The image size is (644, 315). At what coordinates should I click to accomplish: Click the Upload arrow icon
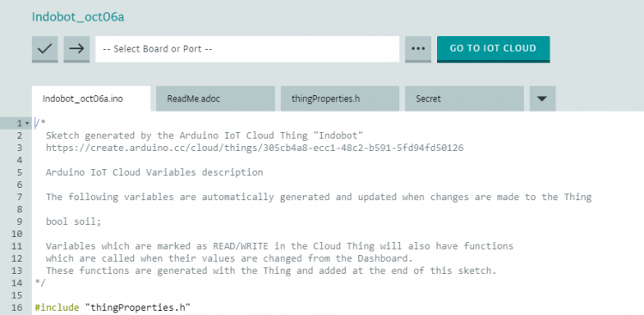[76, 49]
